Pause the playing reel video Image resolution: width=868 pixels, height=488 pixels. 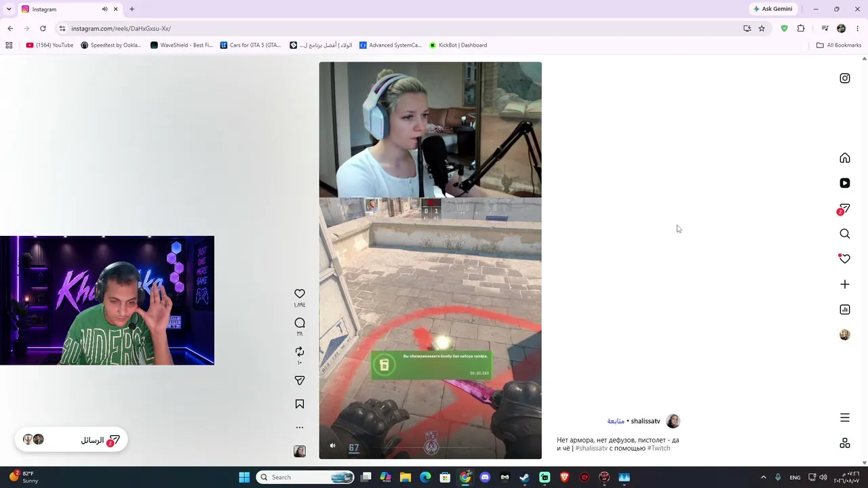click(x=431, y=260)
